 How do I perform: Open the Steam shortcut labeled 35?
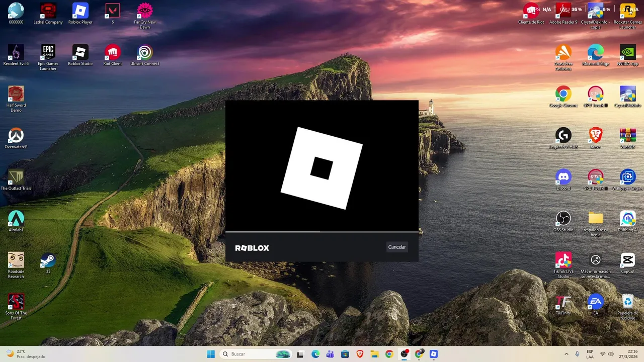pyautogui.click(x=48, y=263)
